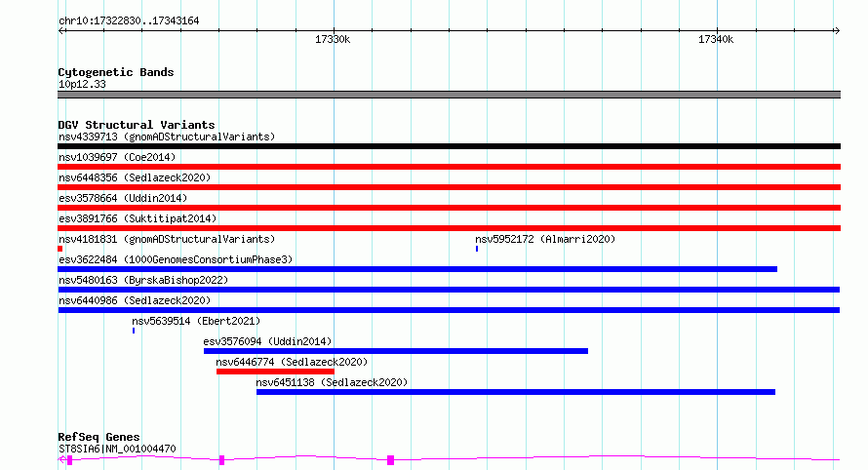868x470 pixels.
Task: Select the tiny blue nsv5952172 marker
Action: click(x=477, y=249)
